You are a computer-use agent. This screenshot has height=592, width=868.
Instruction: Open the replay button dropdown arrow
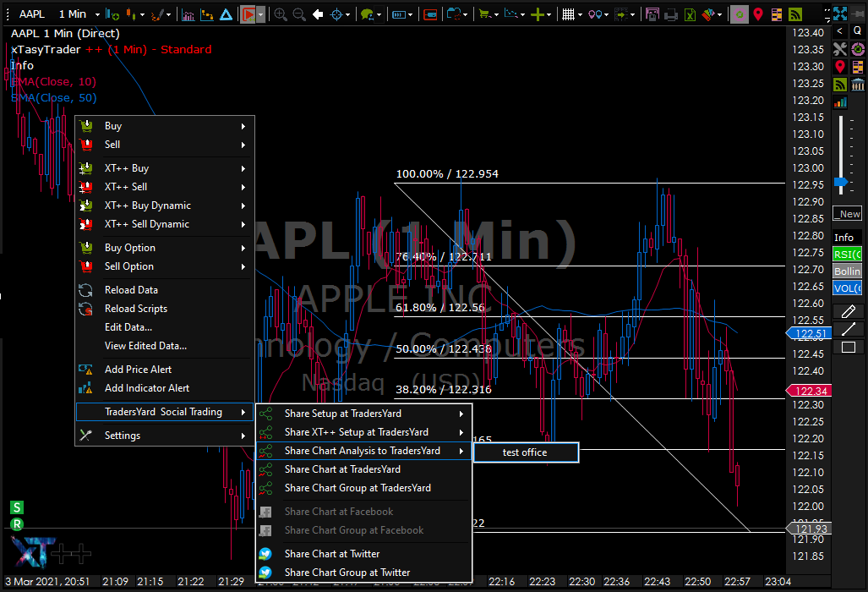(260, 14)
